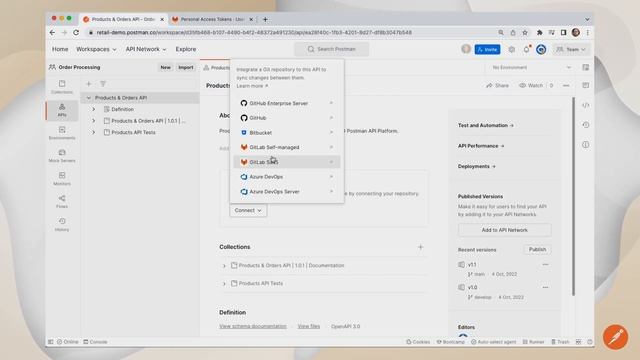Image resolution: width=640 pixels, height=360 pixels.
Task: Click the plus icon above the API list
Action: 89,84
